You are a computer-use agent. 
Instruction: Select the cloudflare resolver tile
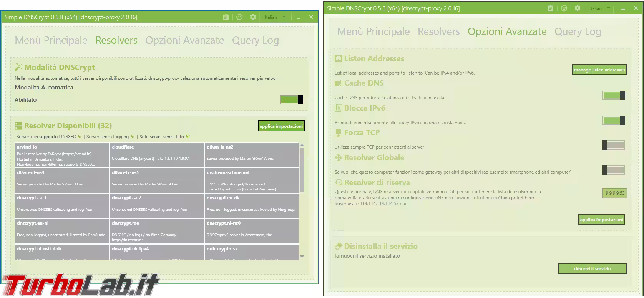(x=156, y=155)
